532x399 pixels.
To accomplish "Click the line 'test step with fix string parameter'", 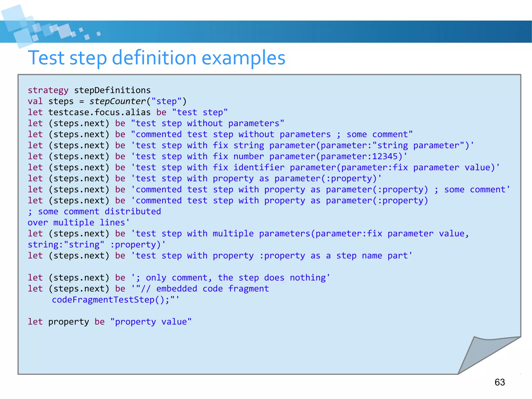I will point(251,145).
